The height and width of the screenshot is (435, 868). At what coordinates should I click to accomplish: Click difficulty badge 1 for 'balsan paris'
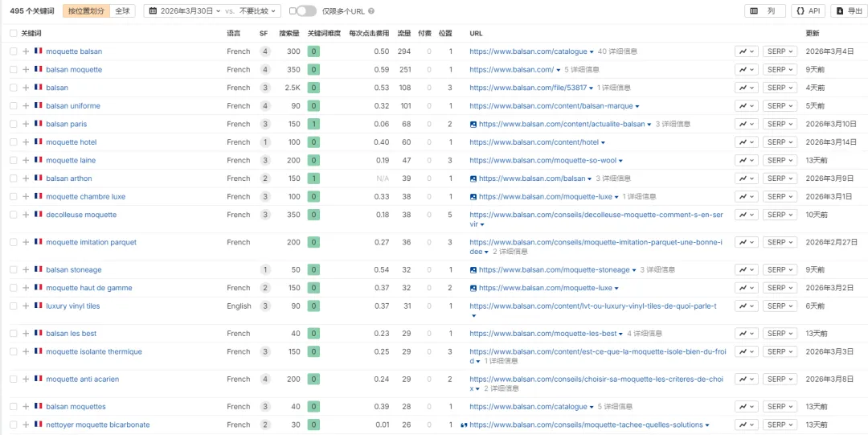coord(314,124)
